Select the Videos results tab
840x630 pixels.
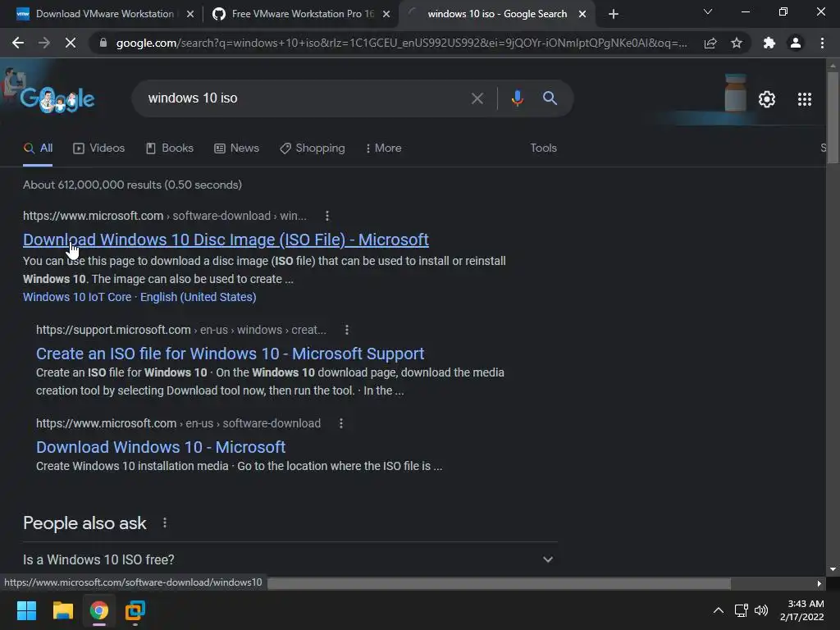[99, 148]
